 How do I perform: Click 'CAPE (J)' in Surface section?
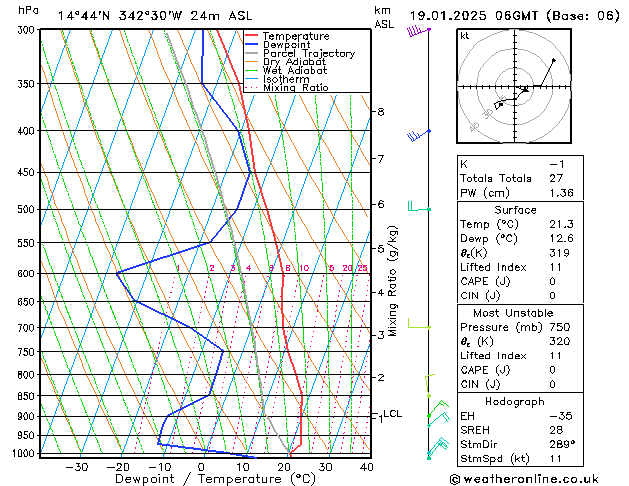click(x=485, y=281)
